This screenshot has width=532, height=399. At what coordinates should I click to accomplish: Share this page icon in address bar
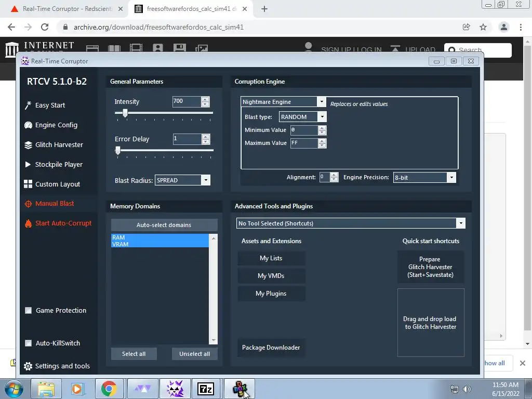pyautogui.click(x=467, y=27)
